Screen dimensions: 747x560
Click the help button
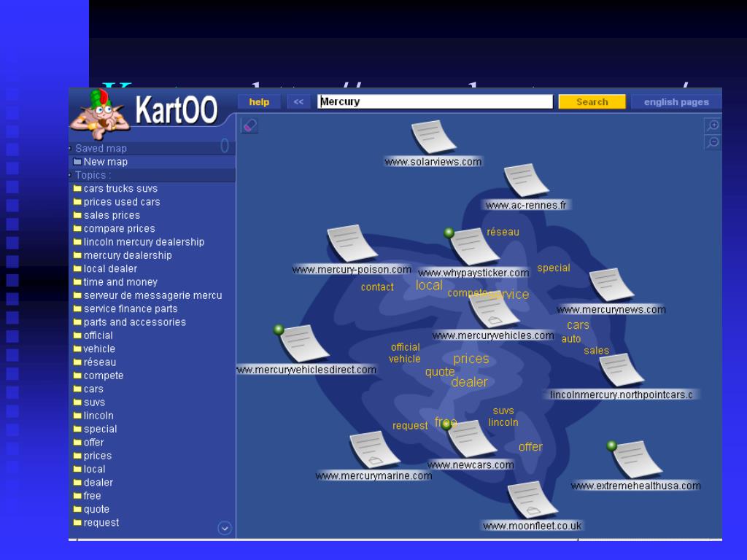(259, 102)
